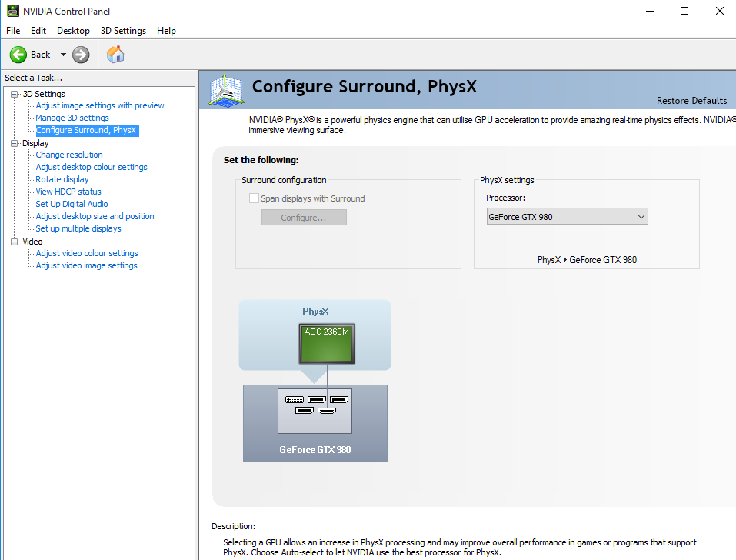Collapse the 3D Settings tree node
736x560 pixels.
pos(15,94)
